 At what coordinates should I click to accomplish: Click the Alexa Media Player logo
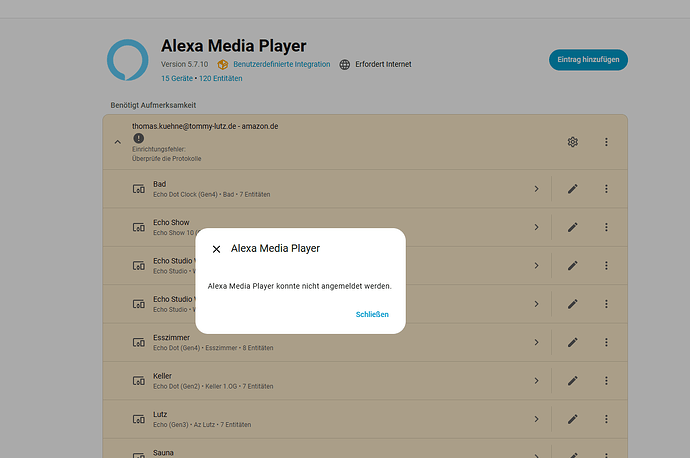[128, 60]
